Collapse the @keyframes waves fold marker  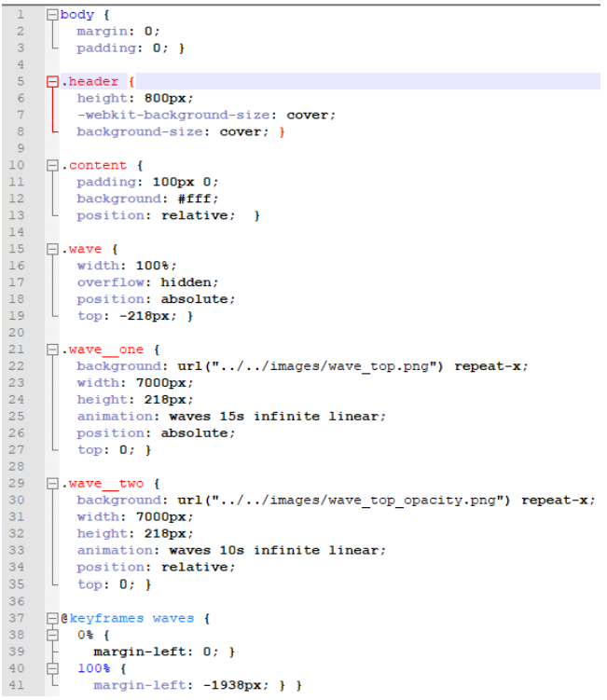[52, 618]
